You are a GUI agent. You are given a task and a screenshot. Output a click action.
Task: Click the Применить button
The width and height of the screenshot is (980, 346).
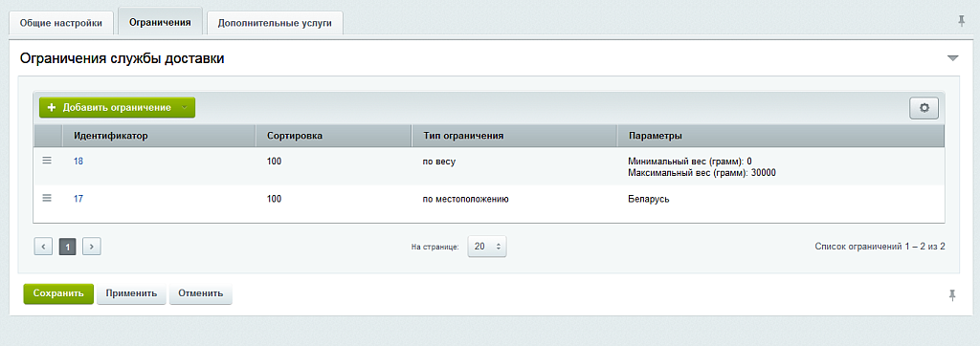pos(131,293)
